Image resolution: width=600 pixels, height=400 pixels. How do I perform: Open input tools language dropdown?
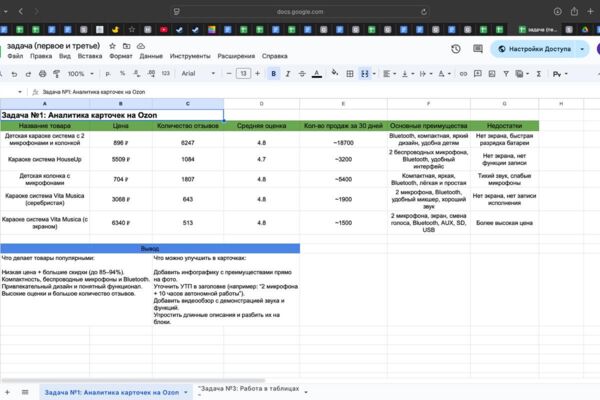point(560,73)
